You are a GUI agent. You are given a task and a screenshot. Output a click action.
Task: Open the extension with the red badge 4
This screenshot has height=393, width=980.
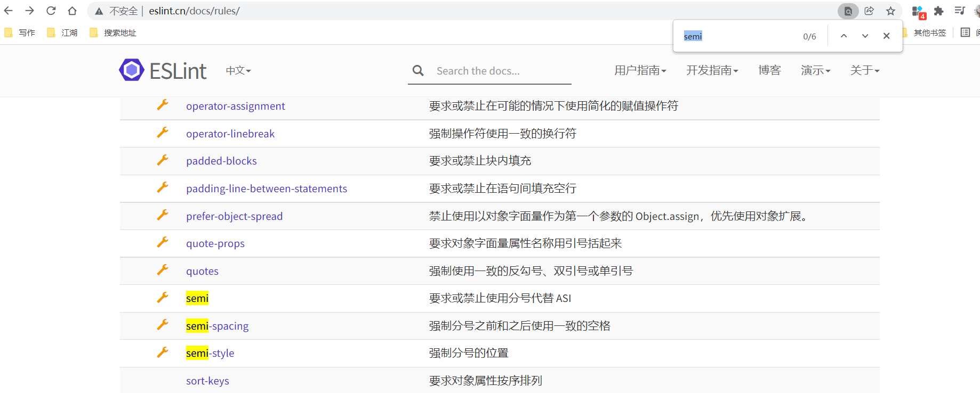click(918, 12)
